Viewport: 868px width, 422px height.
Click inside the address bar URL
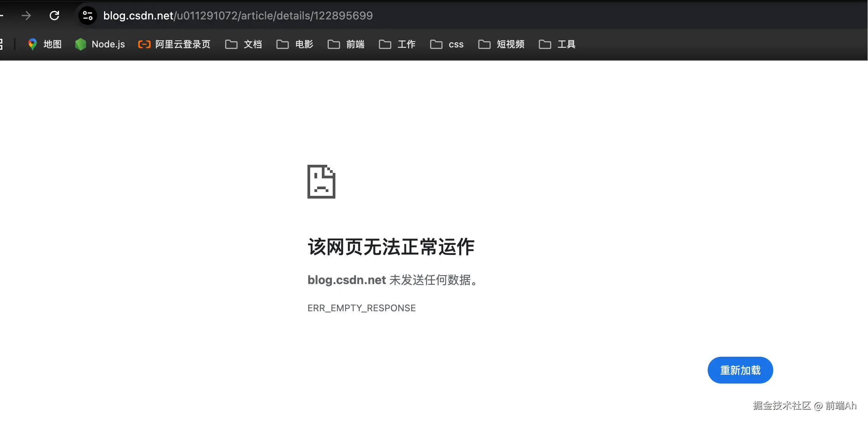(238, 16)
